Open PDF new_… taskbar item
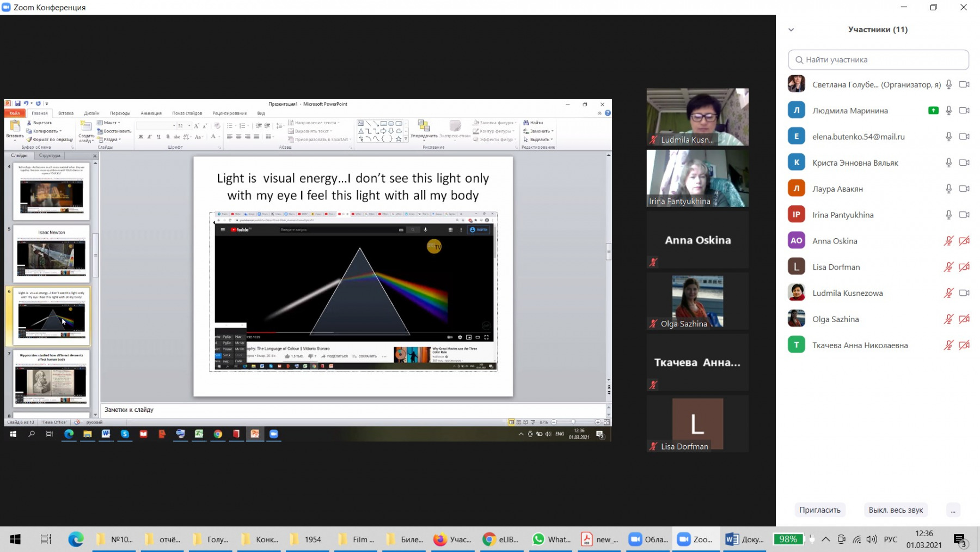980x552 pixels. (599, 539)
